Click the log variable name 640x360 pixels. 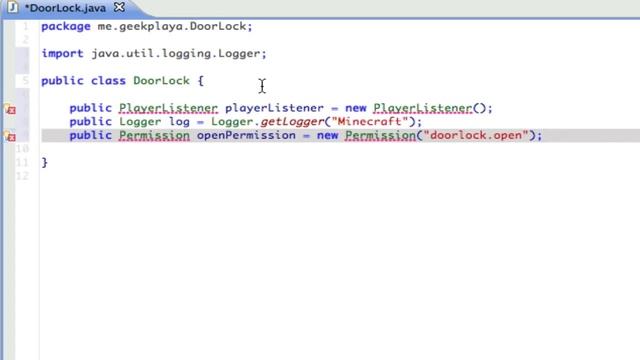pos(179,122)
